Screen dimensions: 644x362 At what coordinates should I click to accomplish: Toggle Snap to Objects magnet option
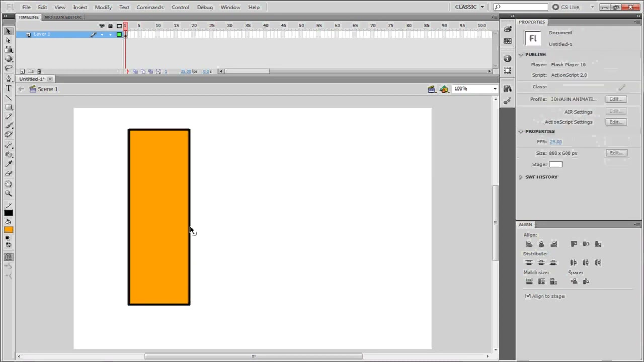tap(8, 257)
